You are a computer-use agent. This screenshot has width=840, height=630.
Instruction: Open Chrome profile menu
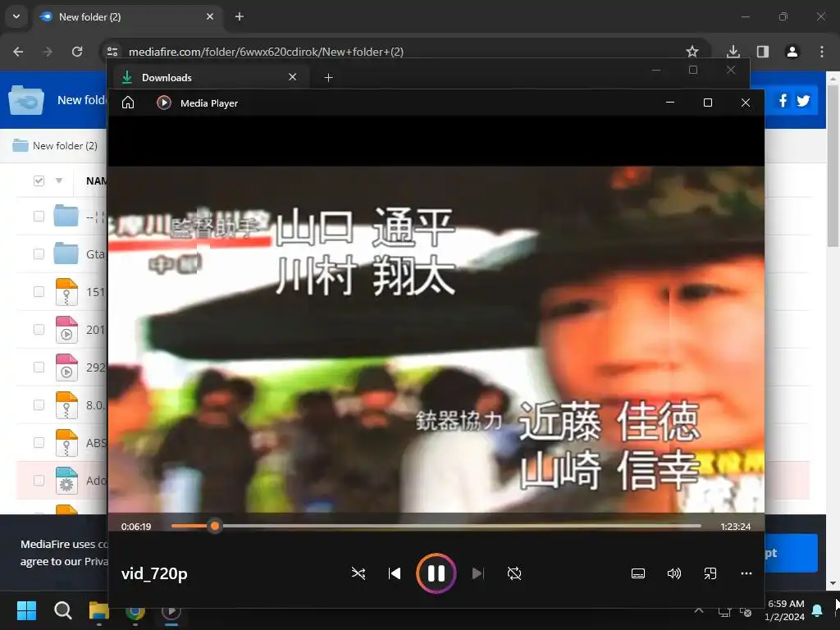pyautogui.click(x=792, y=52)
